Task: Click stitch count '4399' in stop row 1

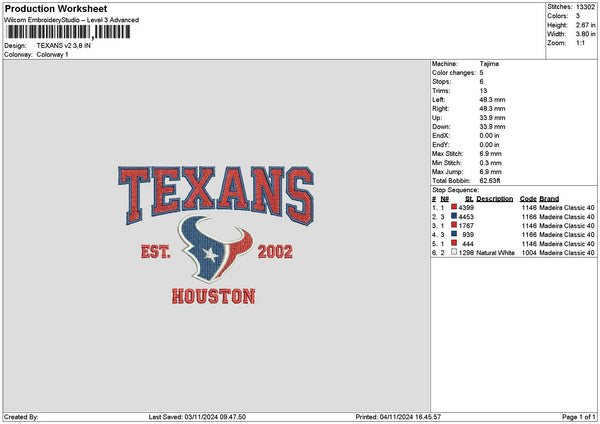Action: 466,208
